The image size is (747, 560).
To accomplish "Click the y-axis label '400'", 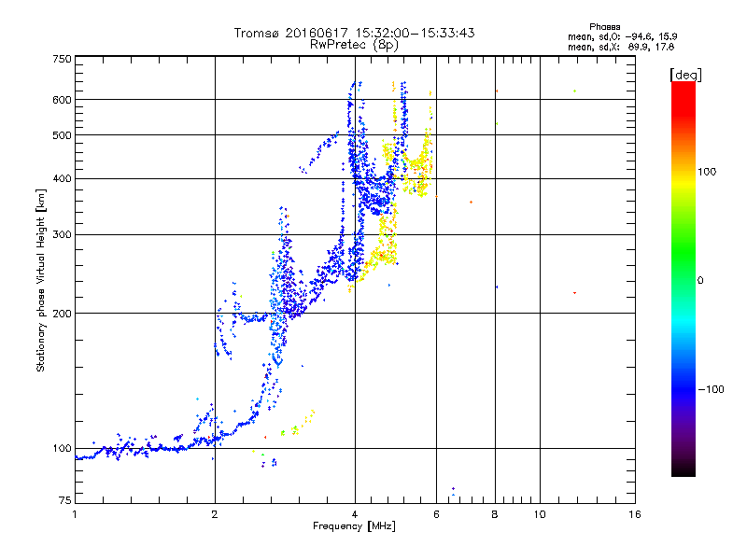I will (x=62, y=179).
